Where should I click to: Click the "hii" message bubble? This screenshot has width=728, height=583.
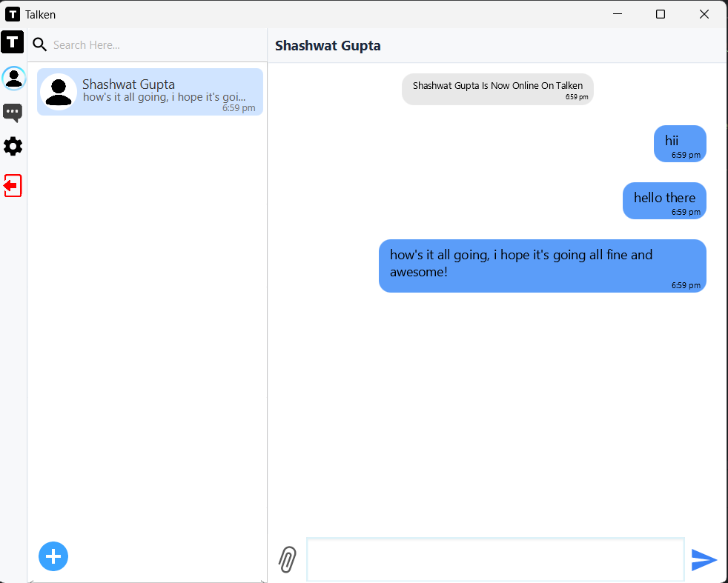679,143
